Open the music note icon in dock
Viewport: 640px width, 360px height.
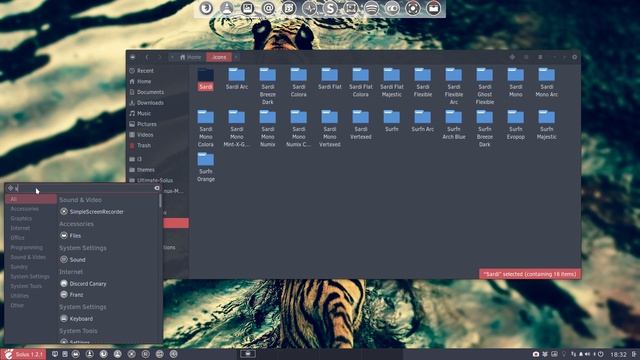click(x=289, y=8)
